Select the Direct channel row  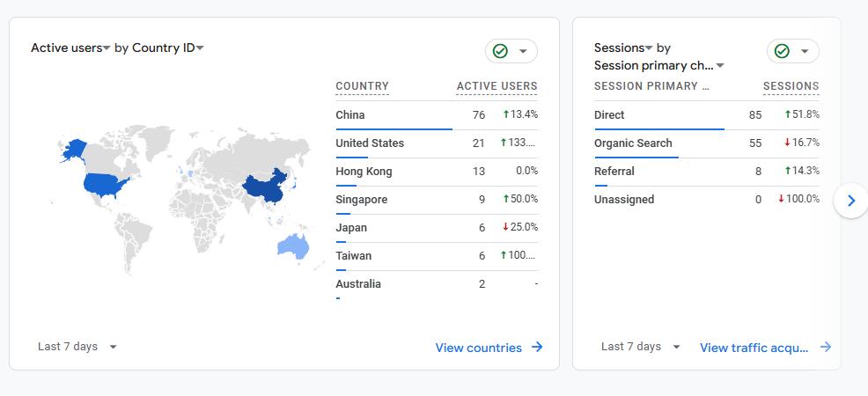point(707,115)
